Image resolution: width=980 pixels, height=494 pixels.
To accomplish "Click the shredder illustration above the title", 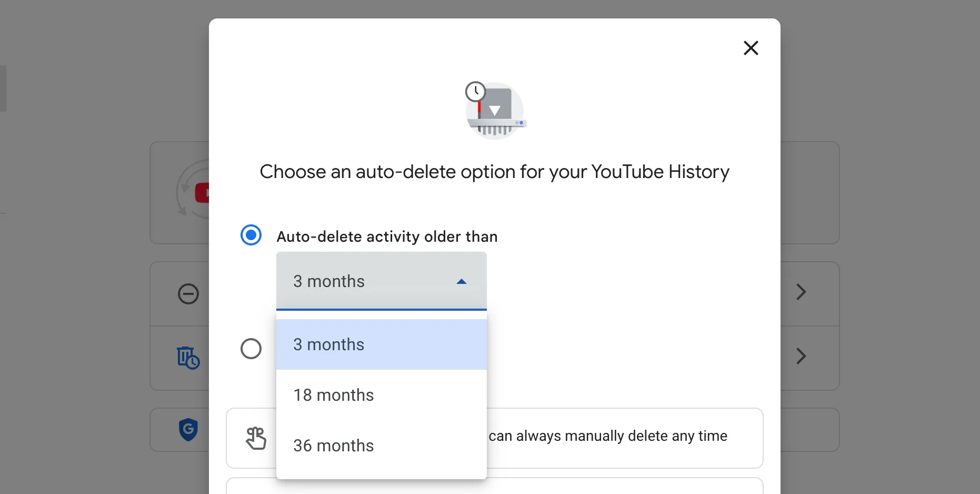I will (x=495, y=111).
